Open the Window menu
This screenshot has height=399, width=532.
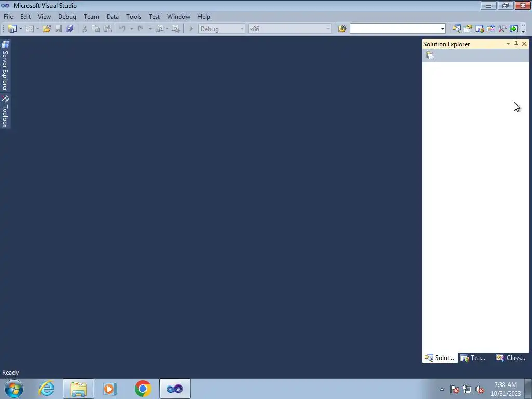click(x=179, y=16)
